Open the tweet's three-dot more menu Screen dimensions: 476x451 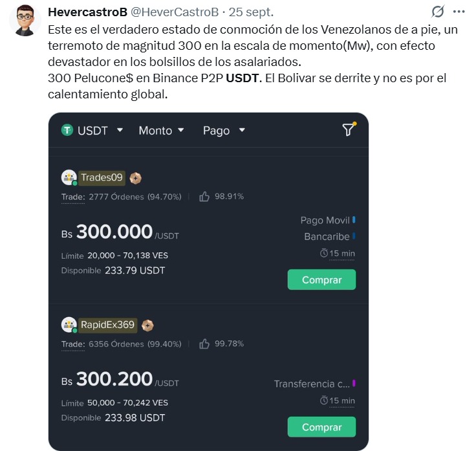459,12
